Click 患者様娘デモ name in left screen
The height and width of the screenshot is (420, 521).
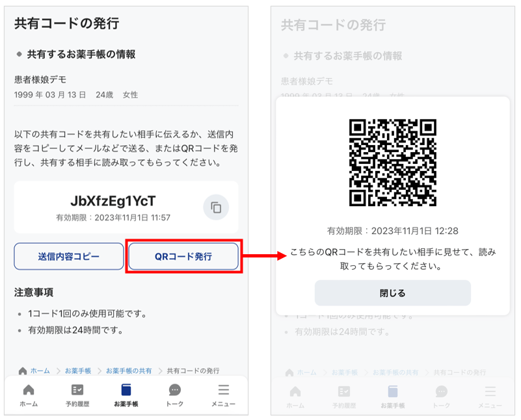point(40,80)
